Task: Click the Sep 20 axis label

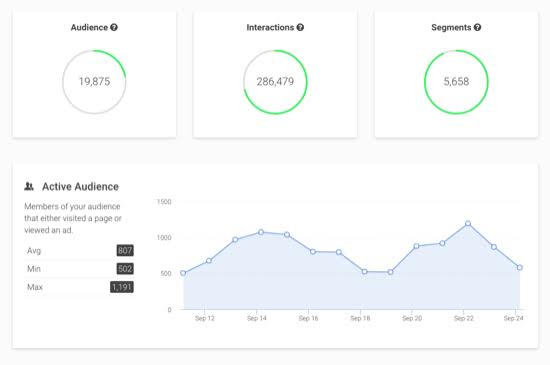Action: [412, 318]
